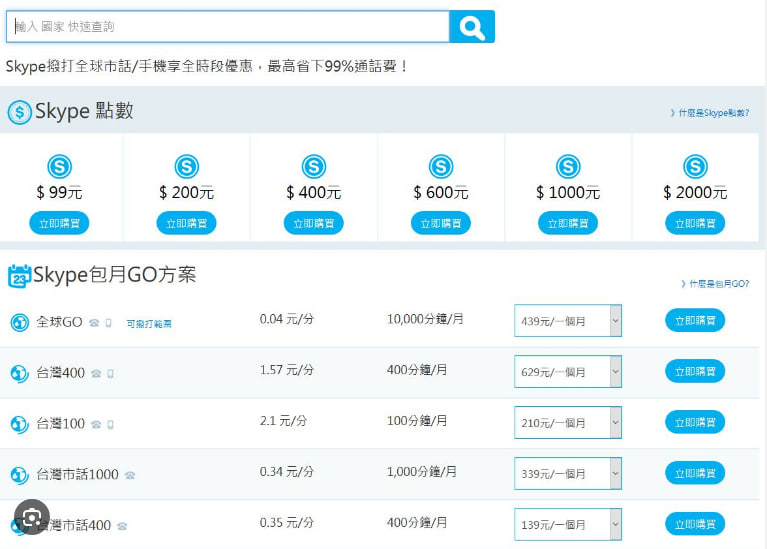Buy the $ 99元 Skype credit
Screen dimensions: 767x549
click(x=59, y=223)
